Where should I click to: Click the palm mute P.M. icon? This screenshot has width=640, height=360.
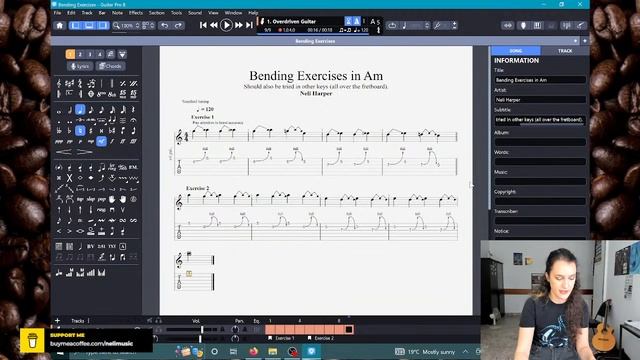tap(133, 167)
